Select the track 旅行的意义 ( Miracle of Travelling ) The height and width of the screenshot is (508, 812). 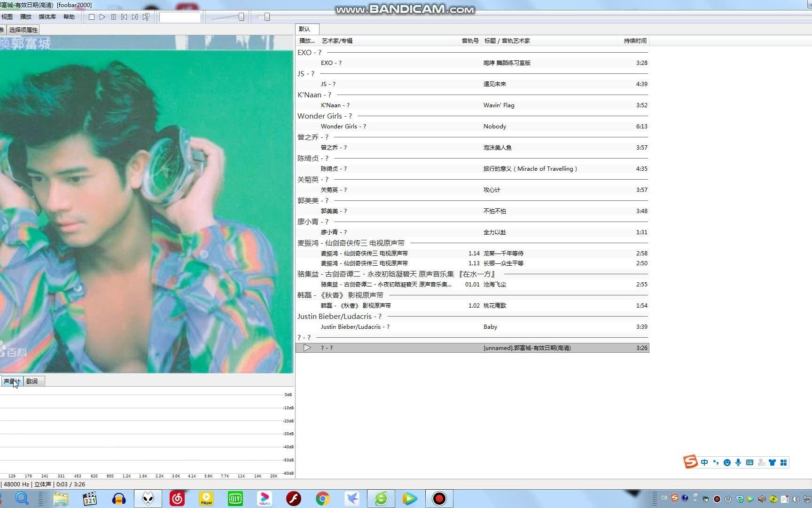[472, 169]
